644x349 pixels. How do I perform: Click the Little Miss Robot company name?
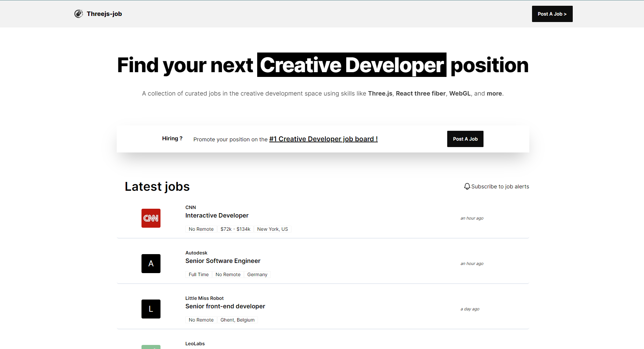point(205,298)
